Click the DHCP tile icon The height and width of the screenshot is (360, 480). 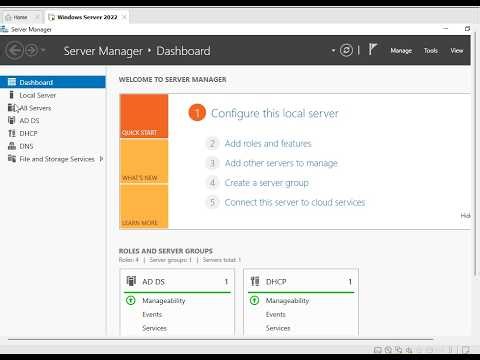255,281
